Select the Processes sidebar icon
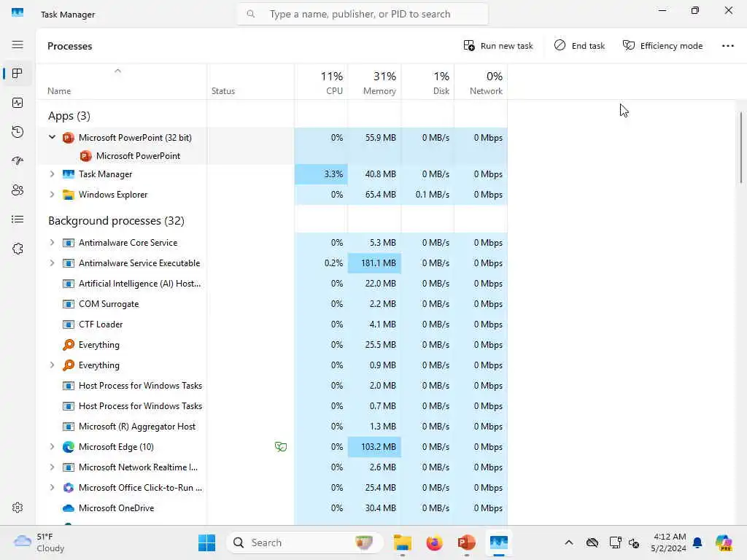 pos(18,74)
